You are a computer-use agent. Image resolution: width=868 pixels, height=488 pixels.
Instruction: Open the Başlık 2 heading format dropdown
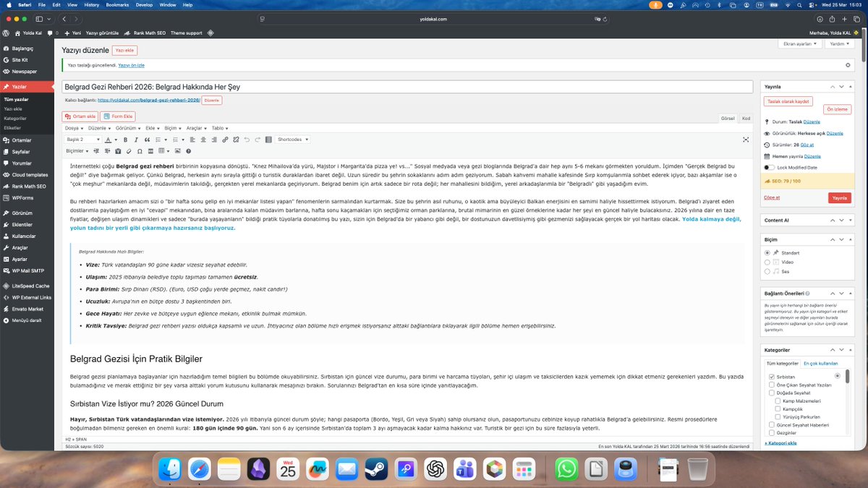point(82,140)
